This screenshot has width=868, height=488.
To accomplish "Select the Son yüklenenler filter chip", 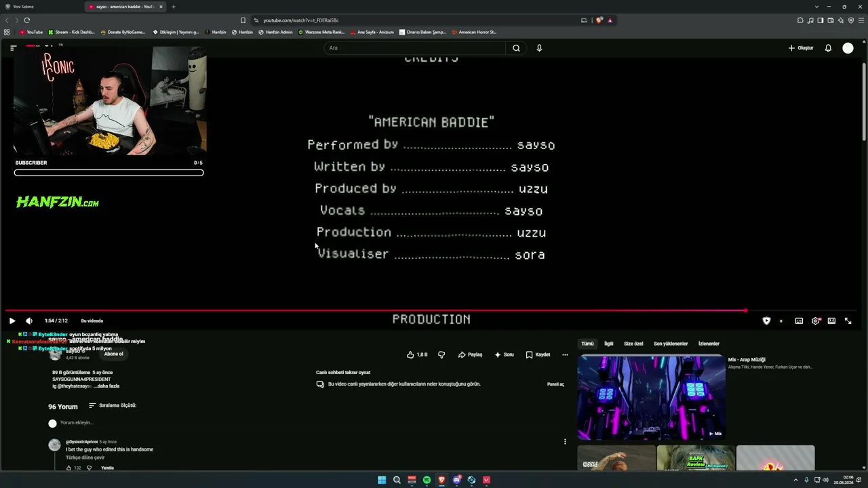I will (671, 344).
